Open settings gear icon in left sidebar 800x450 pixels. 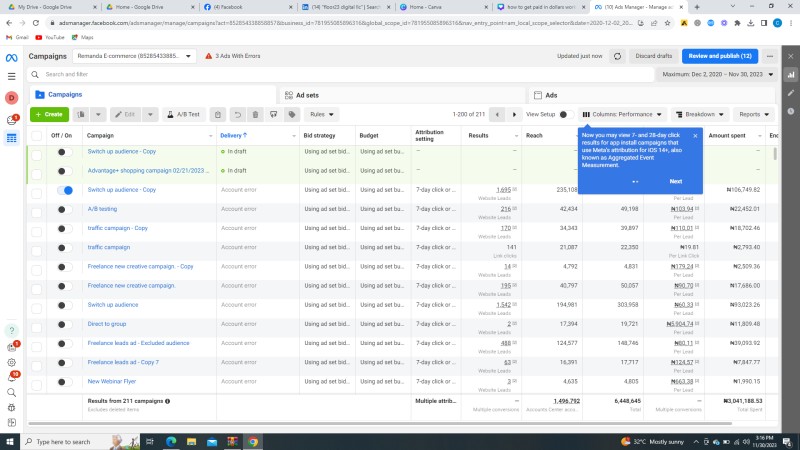pos(11,363)
